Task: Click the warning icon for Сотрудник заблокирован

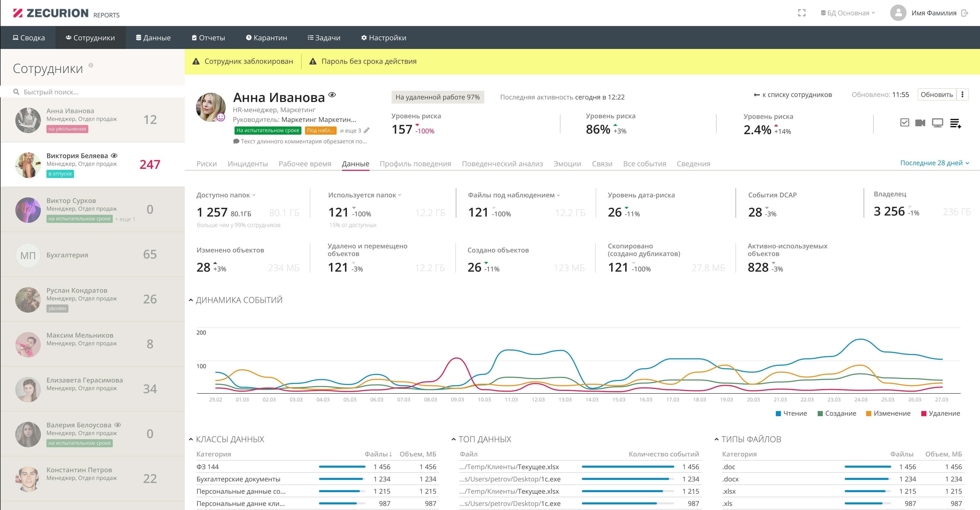Action: 196,61
